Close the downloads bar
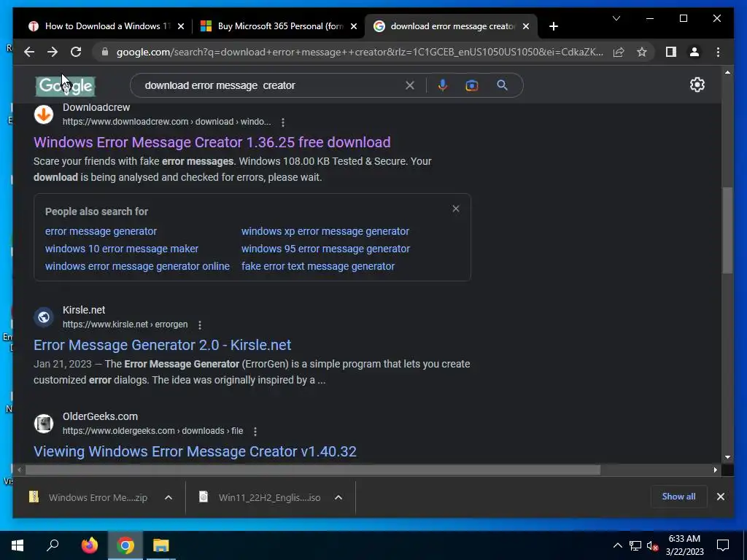Image resolution: width=747 pixels, height=560 pixels. [720, 497]
